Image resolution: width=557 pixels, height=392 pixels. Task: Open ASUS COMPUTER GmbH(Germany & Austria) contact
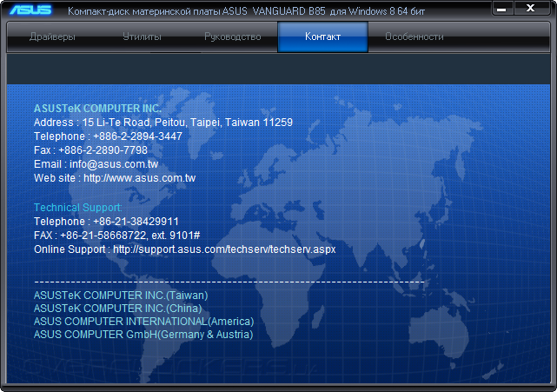pos(143,335)
